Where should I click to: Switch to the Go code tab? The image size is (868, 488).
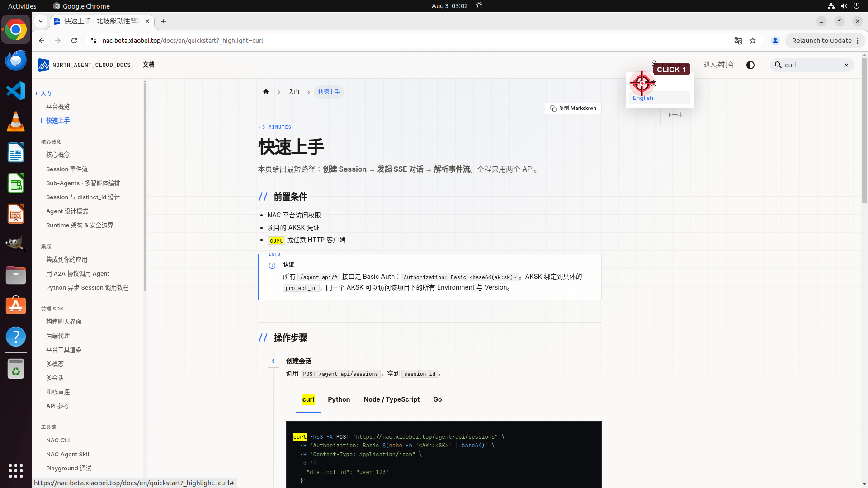click(x=438, y=399)
